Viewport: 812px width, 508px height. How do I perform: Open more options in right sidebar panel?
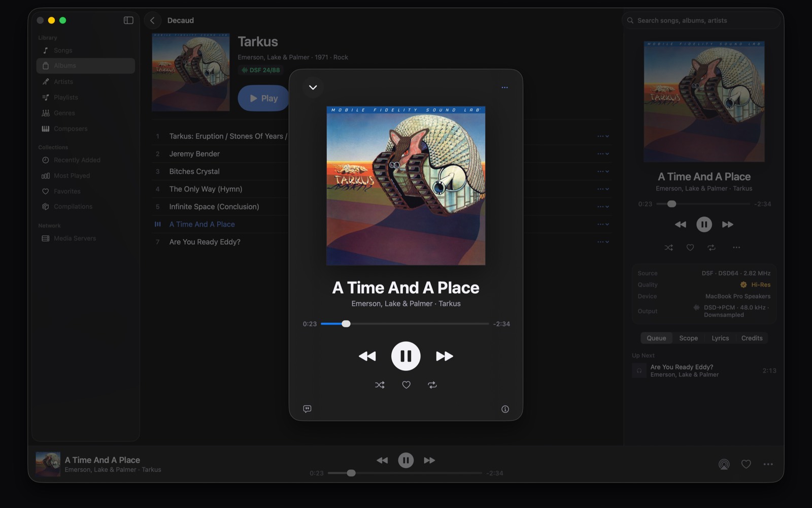[x=736, y=247]
